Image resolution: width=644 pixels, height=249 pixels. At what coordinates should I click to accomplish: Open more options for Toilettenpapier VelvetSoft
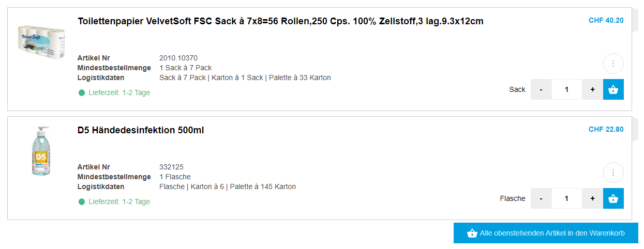point(613,64)
